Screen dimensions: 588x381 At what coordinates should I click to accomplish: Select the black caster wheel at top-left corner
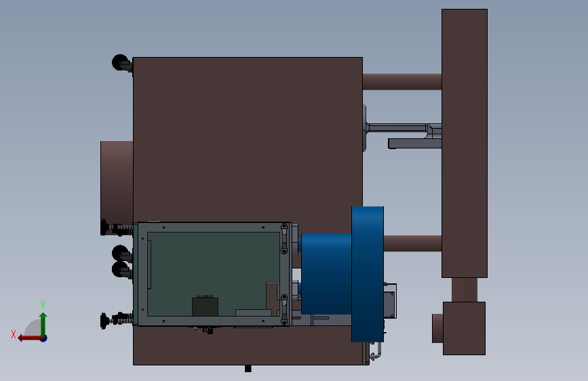120,62
